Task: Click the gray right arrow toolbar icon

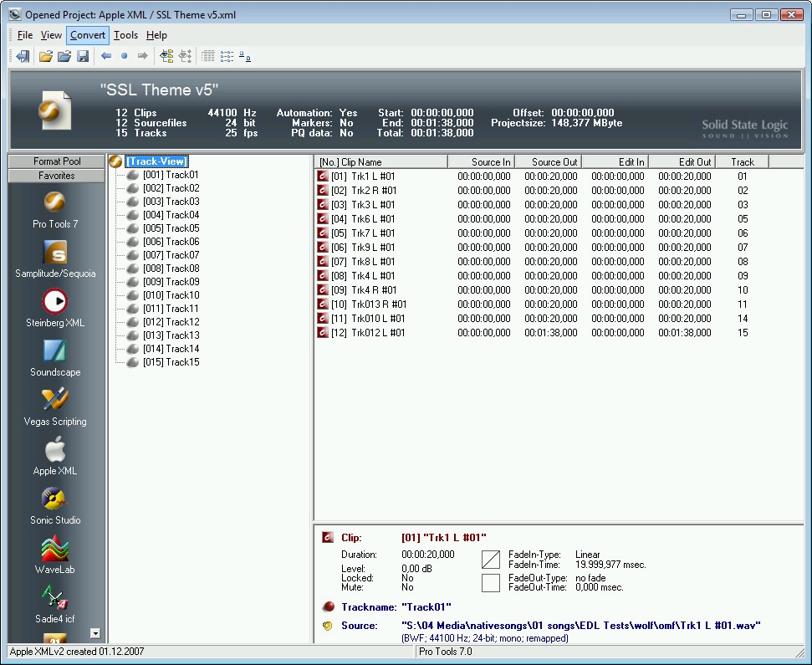Action: (142, 56)
